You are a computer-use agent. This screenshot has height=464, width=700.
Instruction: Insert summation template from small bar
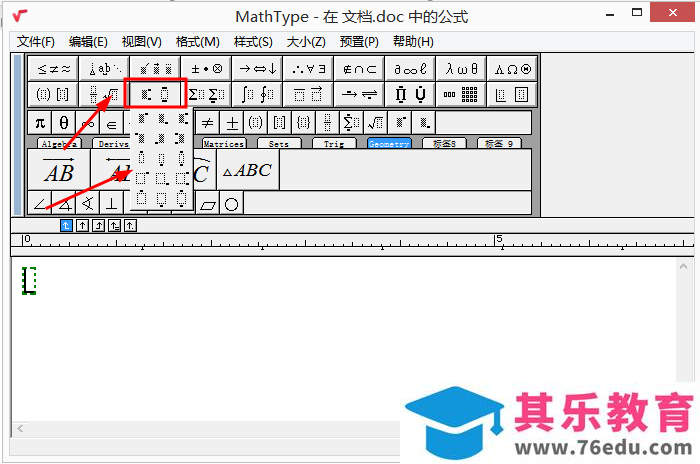coord(352,122)
